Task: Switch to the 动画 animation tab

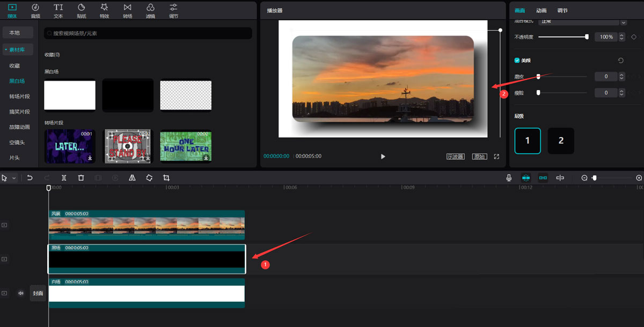Action: pyautogui.click(x=541, y=11)
